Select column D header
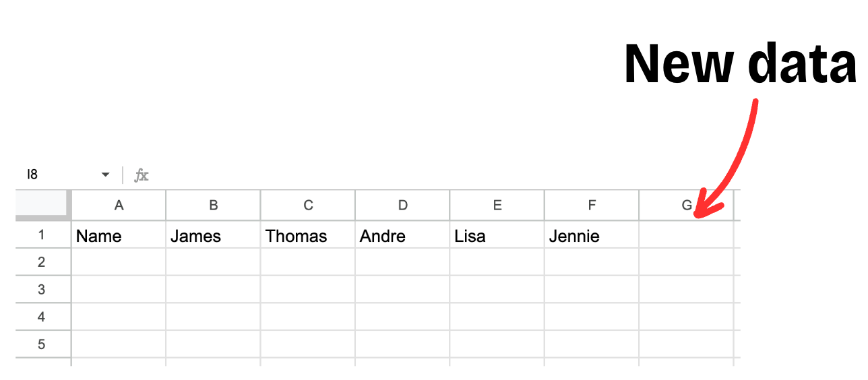 (x=402, y=205)
